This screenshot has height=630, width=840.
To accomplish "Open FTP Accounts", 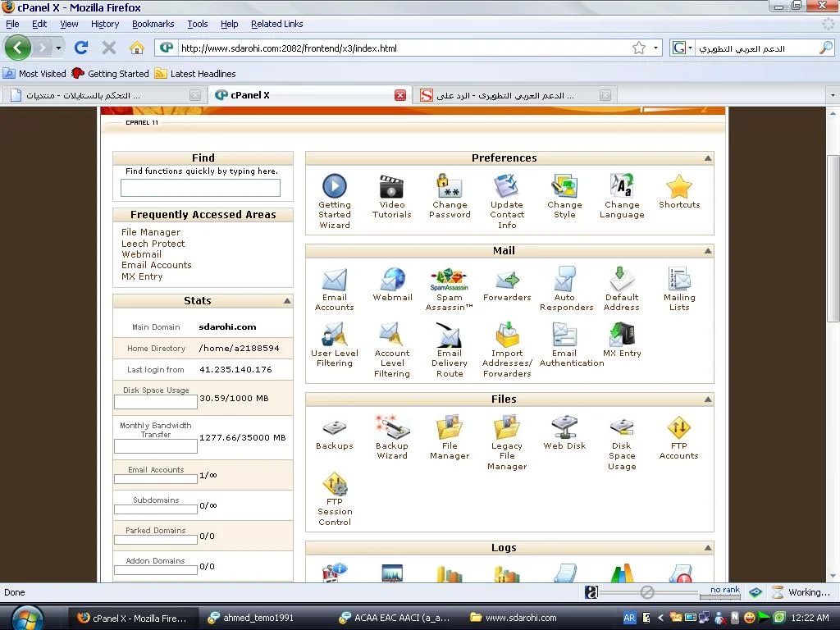I will [678, 427].
